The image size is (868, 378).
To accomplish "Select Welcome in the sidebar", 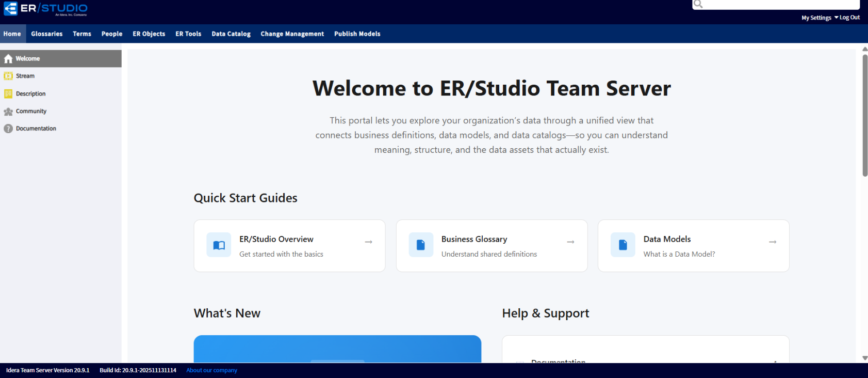I will coord(61,58).
